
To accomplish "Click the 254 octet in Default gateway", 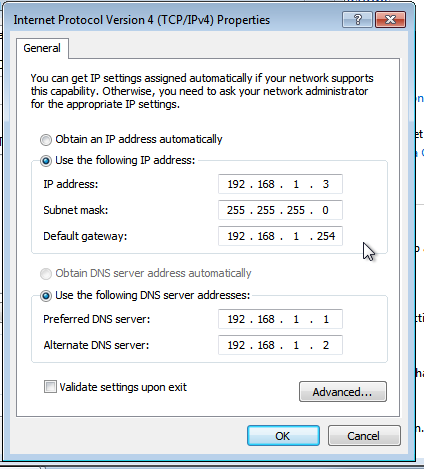I will 326,236.
